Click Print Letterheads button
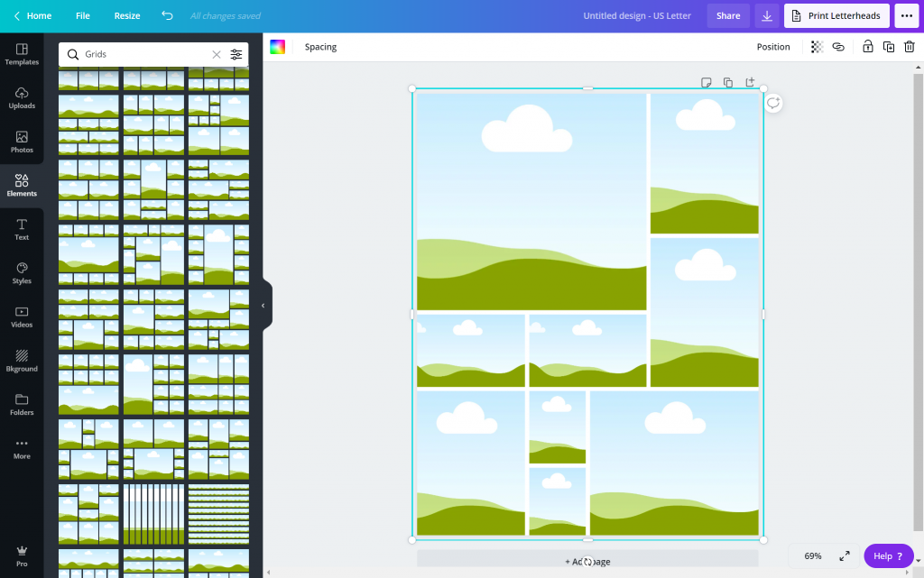The width and height of the screenshot is (924, 578). click(836, 16)
